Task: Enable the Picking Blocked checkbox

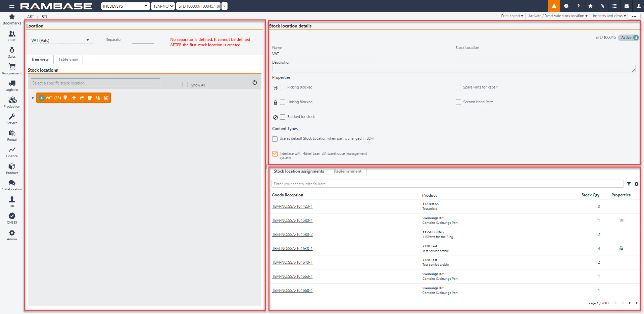Action: [x=283, y=87]
